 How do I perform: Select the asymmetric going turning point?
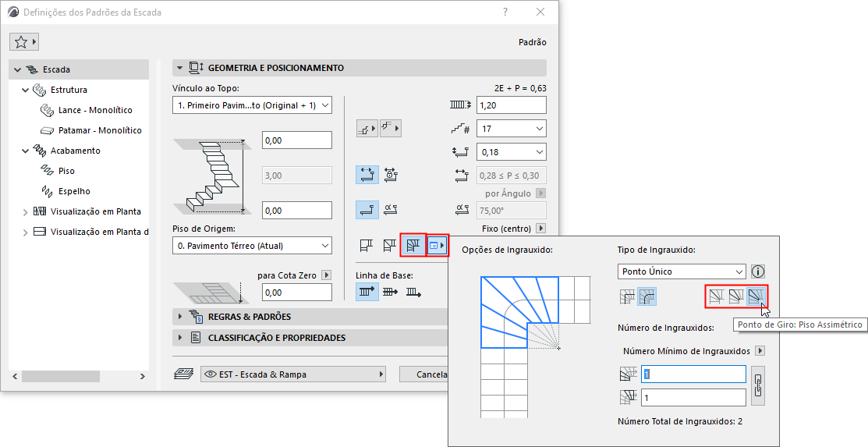756,296
